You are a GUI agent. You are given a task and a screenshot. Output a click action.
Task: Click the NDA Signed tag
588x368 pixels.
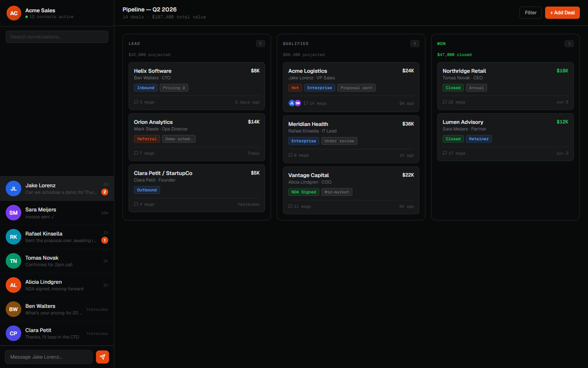point(304,192)
